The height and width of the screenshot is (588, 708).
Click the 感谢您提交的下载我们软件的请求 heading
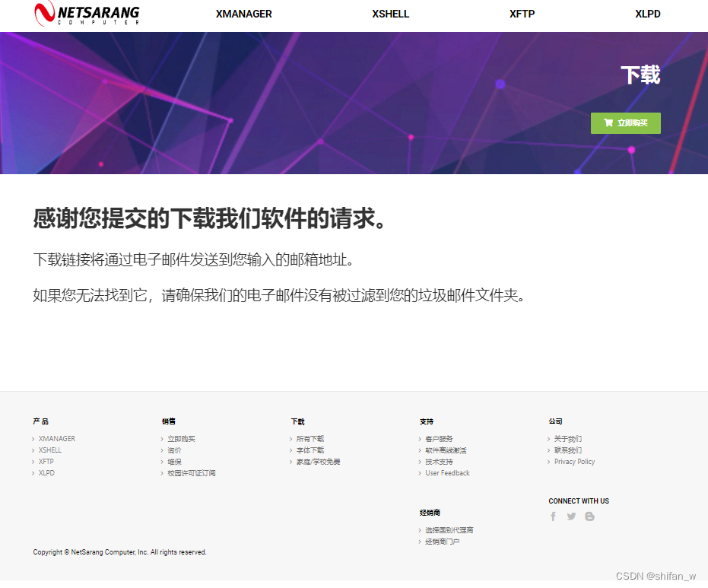coord(209,218)
